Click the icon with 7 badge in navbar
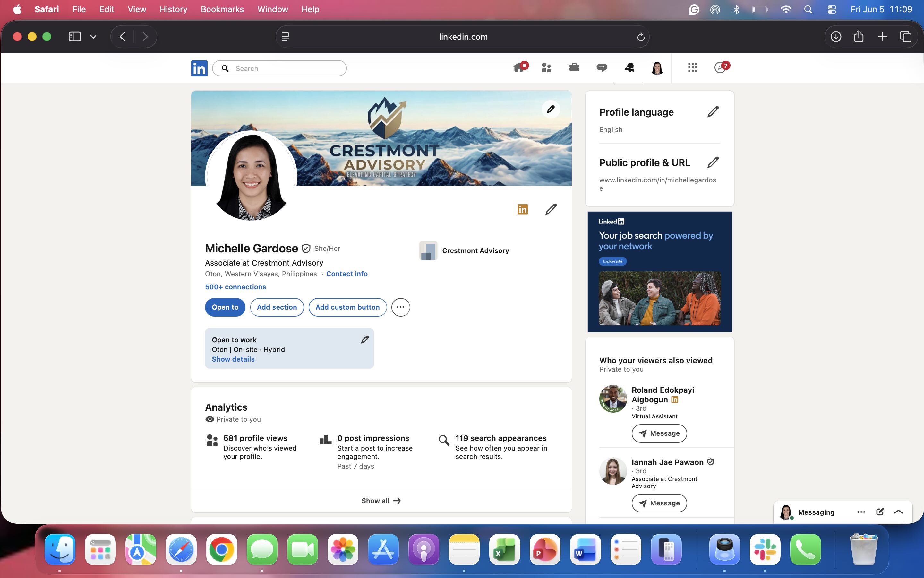924x578 pixels. coord(722,67)
